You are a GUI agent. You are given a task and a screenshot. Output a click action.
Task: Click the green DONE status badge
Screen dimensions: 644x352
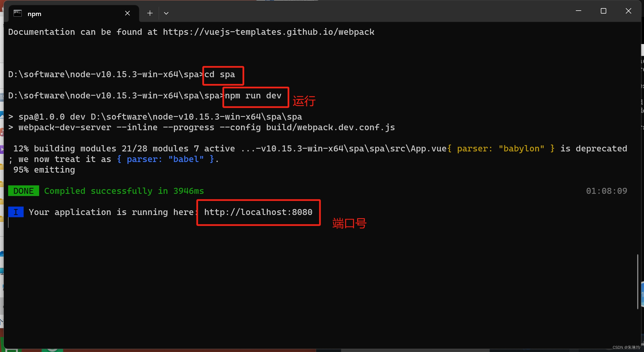coord(23,191)
